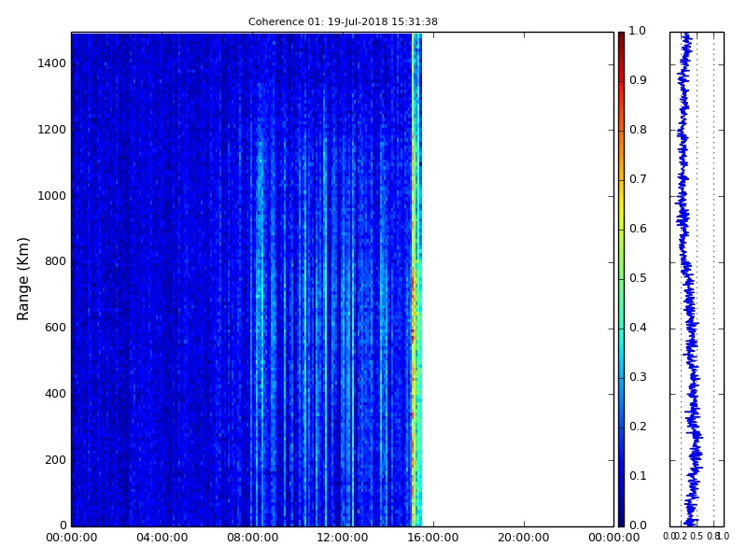The width and height of the screenshot is (747, 560).
Task: Click the 'Range (Km)' axis label
Action: (x=22, y=279)
